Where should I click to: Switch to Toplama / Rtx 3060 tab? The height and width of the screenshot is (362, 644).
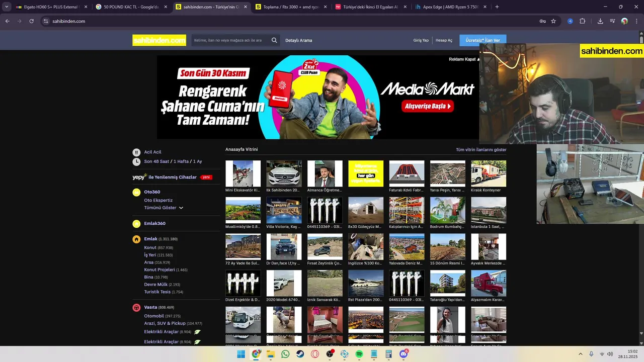point(291,7)
